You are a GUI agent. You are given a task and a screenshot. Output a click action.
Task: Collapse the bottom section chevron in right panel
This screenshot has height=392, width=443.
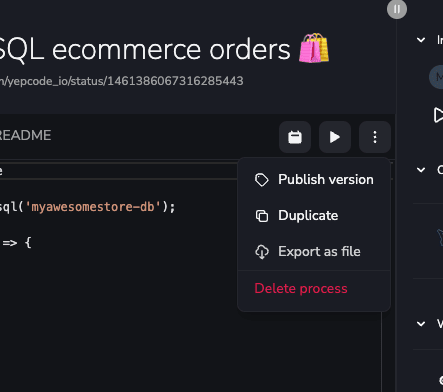(421, 324)
